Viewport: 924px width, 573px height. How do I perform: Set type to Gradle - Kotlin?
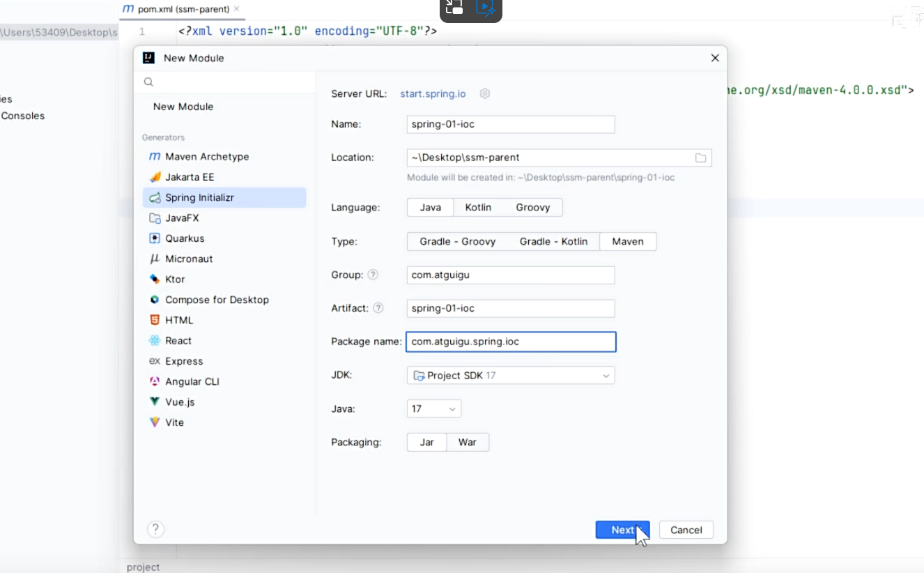(554, 241)
